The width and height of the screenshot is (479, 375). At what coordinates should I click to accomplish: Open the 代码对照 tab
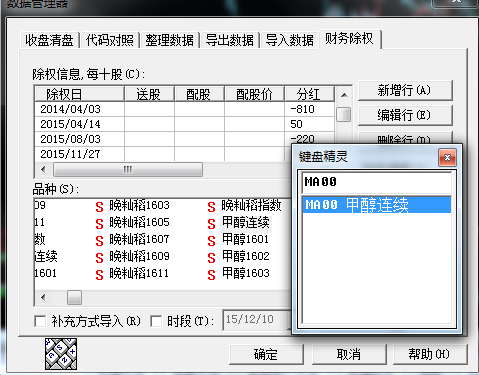pyautogui.click(x=110, y=40)
